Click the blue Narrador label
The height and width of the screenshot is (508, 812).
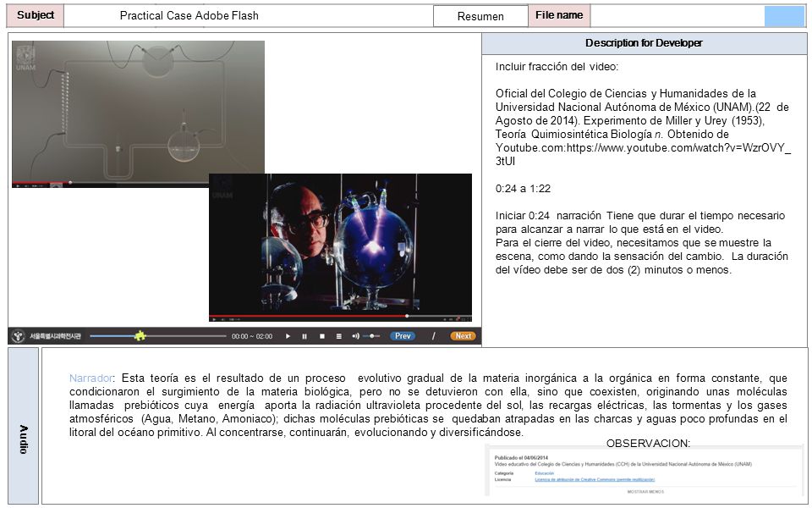coord(91,378)
